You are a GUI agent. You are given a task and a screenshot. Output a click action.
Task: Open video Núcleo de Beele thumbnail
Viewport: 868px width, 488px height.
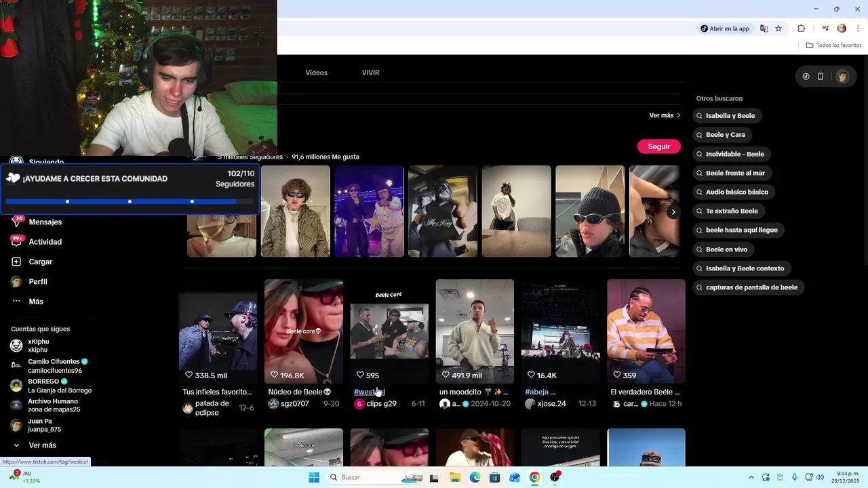pyautogui.click(x=304, y=331)
